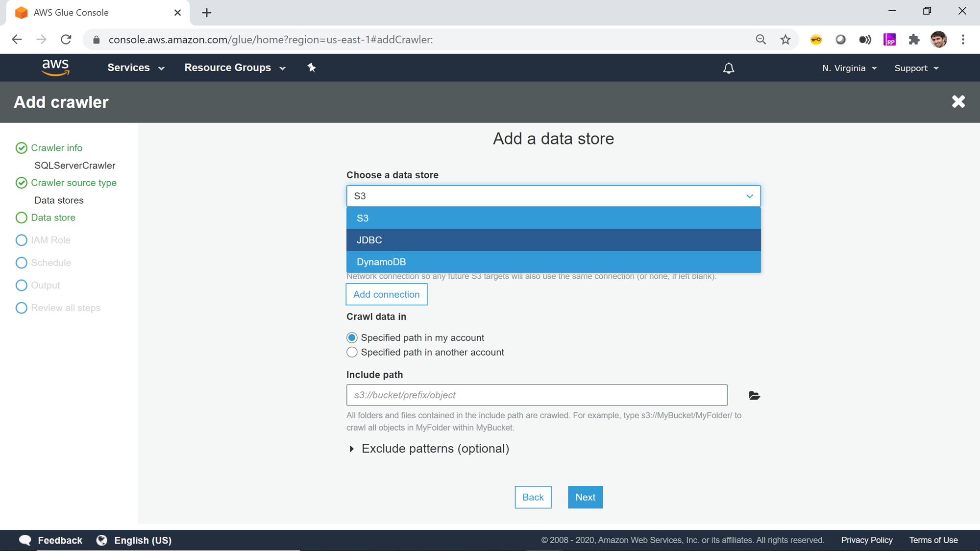
Task: Bookmark page with the star icon
Action: click(785, 40)
